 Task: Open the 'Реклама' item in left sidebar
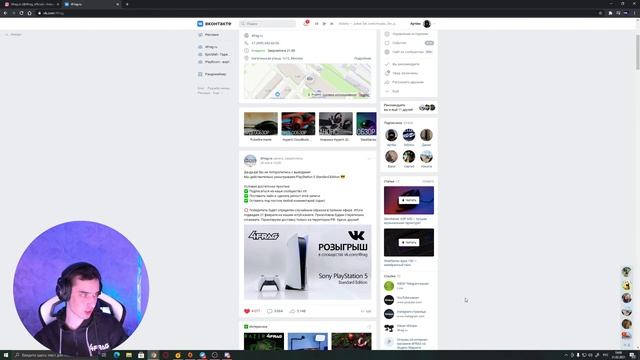pyautogui.click(x=209, y=35)
